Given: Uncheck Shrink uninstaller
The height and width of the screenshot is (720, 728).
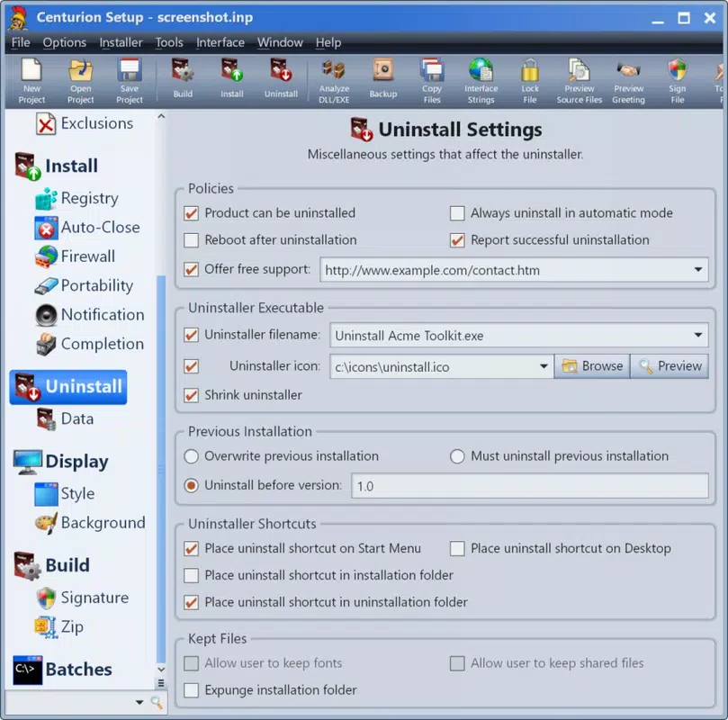Looking at the screenshot, I should 192,395.
